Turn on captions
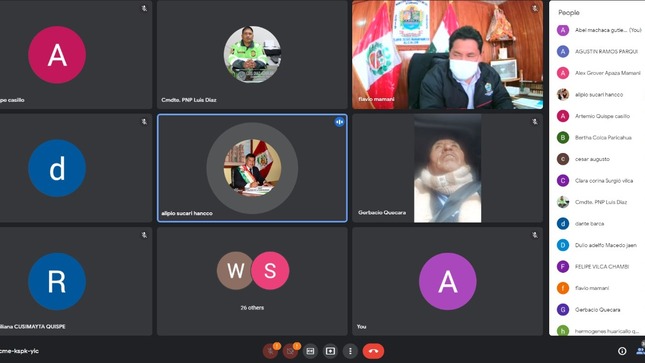This screenshot has width=645, height=363. pos(310,351)
